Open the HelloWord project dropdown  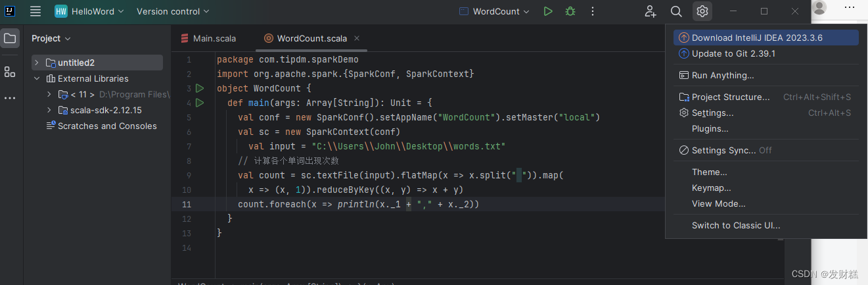(88, 11)
